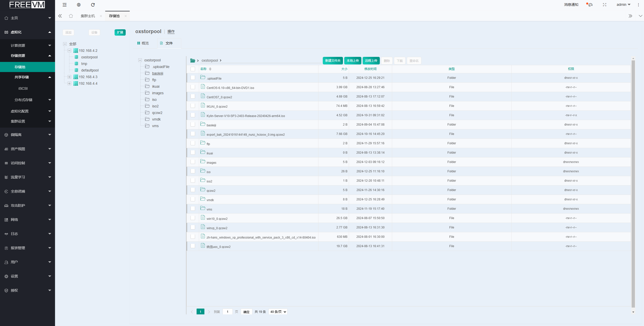Open the admin user dropdown
The width and height of the screenshot is (644, 326).
coord(623,5)
